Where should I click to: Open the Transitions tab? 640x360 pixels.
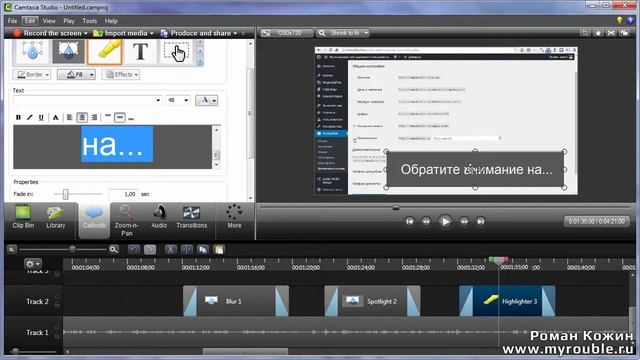[191, 217]
